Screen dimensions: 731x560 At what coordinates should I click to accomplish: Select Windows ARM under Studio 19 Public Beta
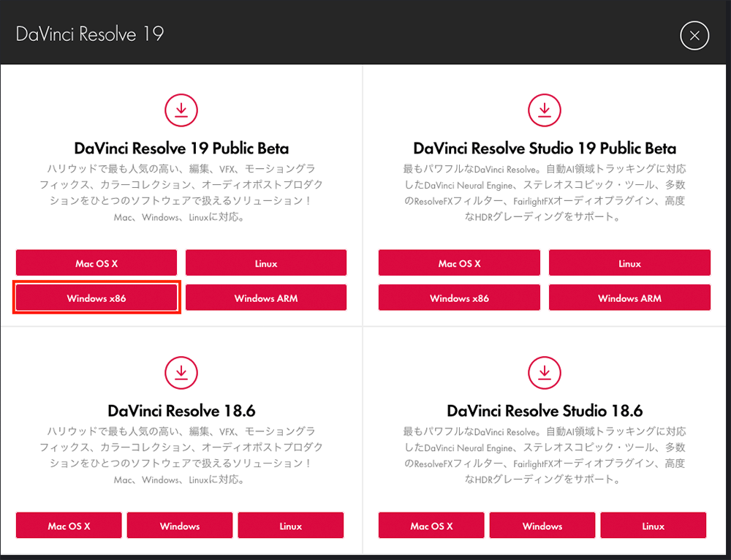coord(630,298)
